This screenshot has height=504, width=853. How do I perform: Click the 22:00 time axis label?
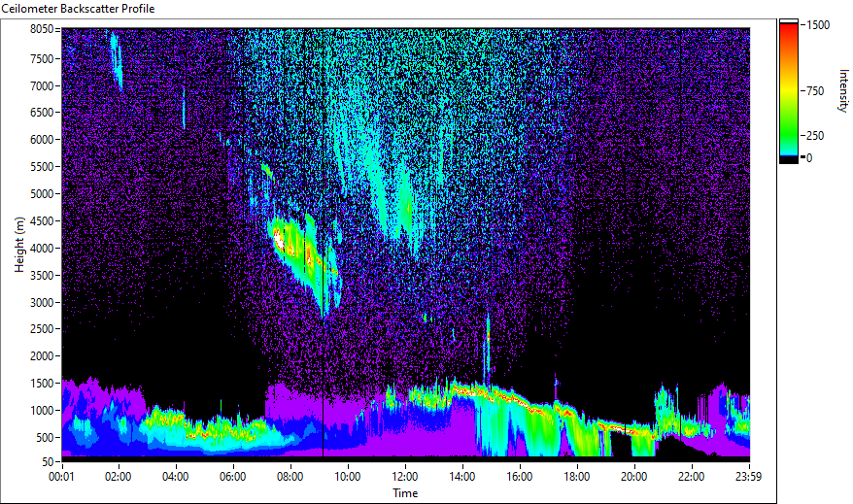[x=692, y=477]
